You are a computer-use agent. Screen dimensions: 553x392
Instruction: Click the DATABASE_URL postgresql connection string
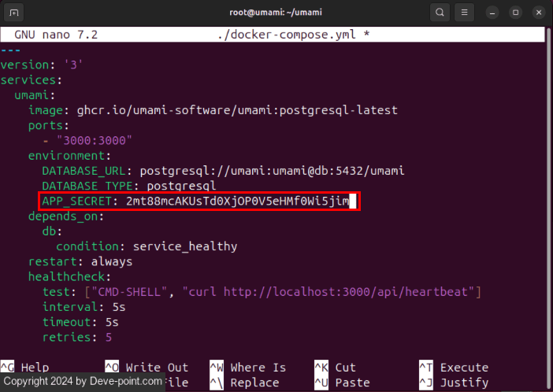coord(273,170)
